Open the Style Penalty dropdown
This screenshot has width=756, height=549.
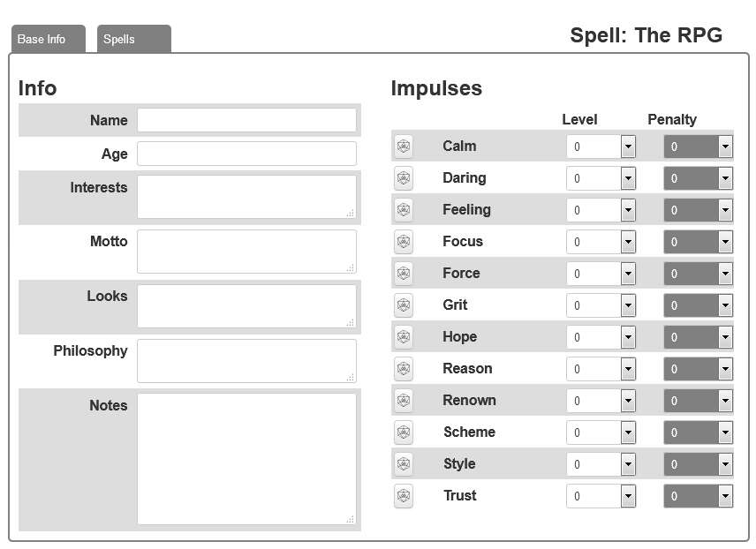698,464
